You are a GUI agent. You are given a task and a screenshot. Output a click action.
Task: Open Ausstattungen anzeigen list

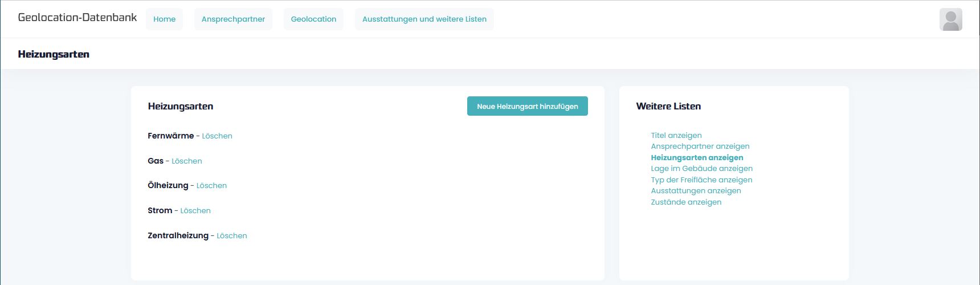coord(696,191)
